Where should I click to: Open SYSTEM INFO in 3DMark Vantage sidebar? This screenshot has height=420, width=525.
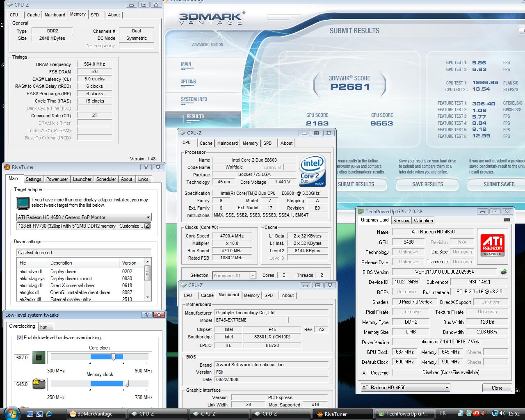pyautogui.click(x=194, y=99)
